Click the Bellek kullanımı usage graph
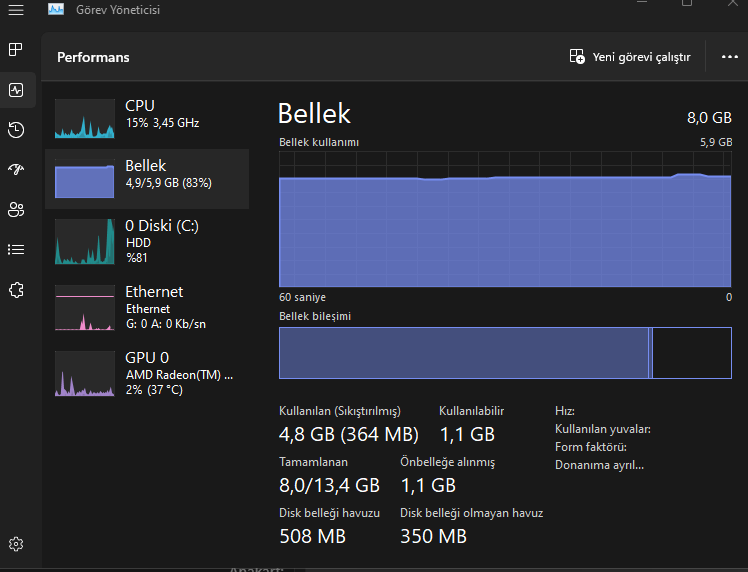The image size is (748, 572). [505, 219]
